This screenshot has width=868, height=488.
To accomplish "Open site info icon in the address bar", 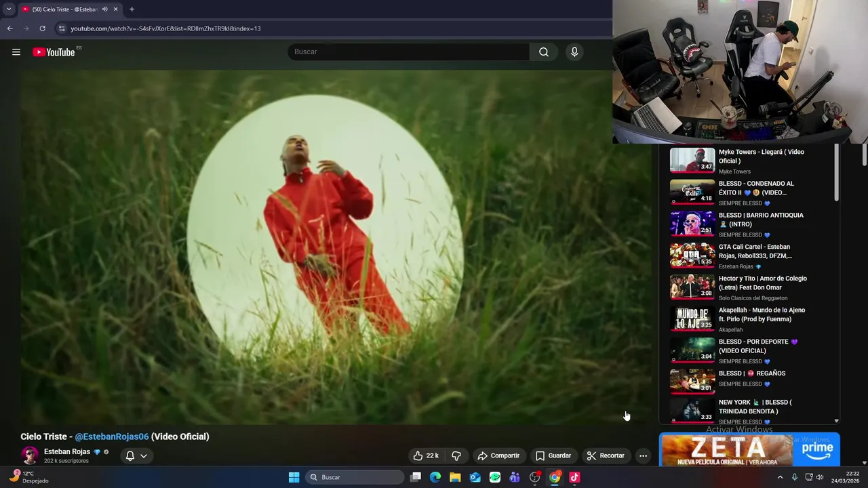I will [x=62, y=28].
